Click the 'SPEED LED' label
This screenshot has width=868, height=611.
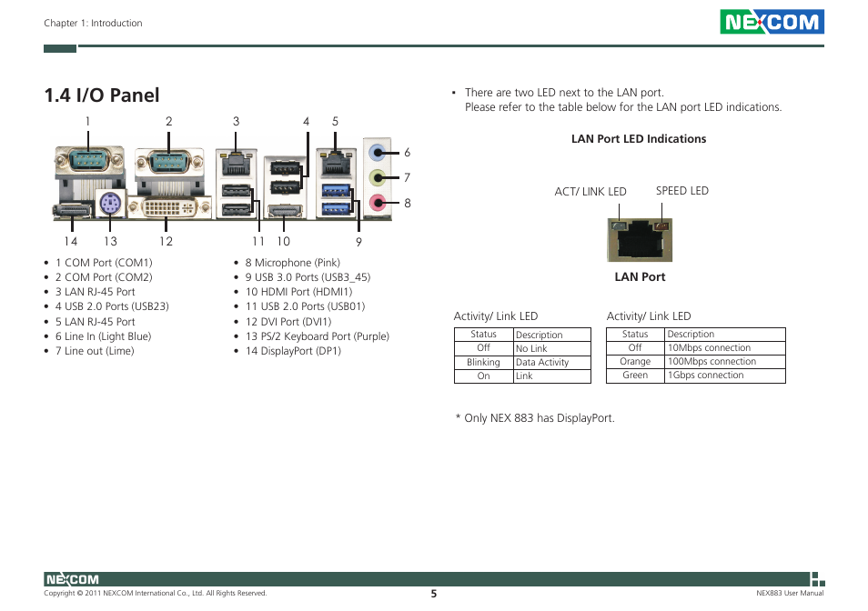click(x=682, y=191)
